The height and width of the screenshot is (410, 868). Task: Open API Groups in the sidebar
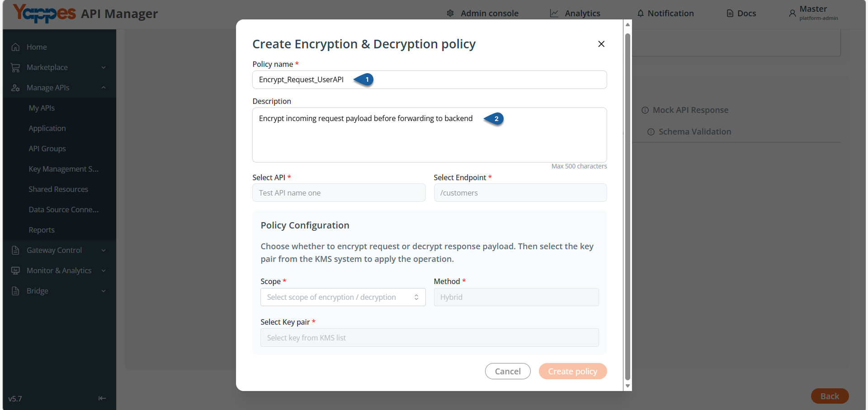47,149
